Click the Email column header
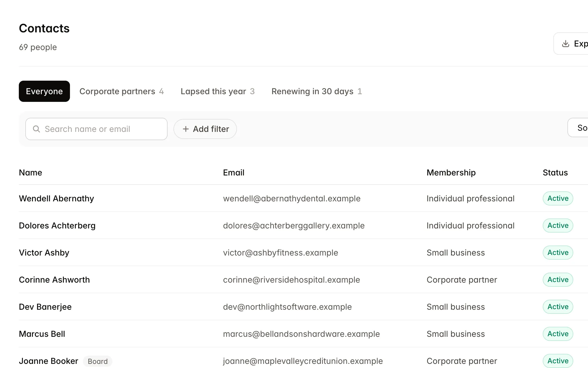588x368 pixels. tap(234, 173)
